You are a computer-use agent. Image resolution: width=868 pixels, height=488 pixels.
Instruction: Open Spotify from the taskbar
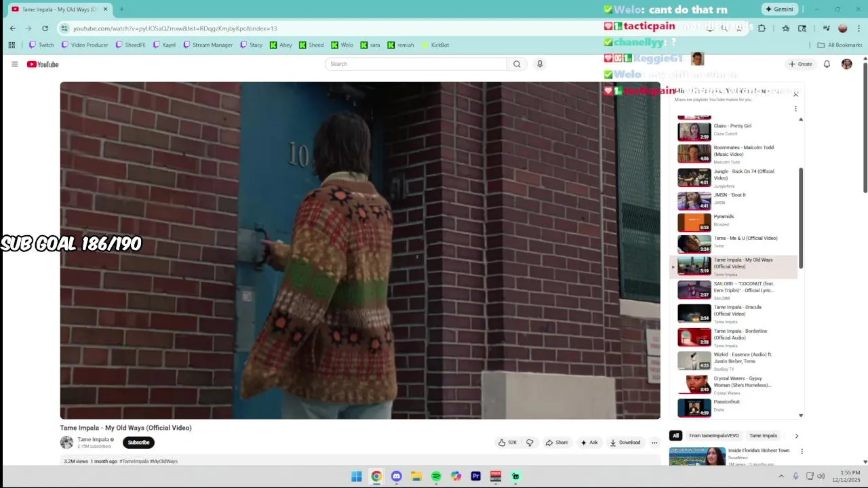coord(436,476)
